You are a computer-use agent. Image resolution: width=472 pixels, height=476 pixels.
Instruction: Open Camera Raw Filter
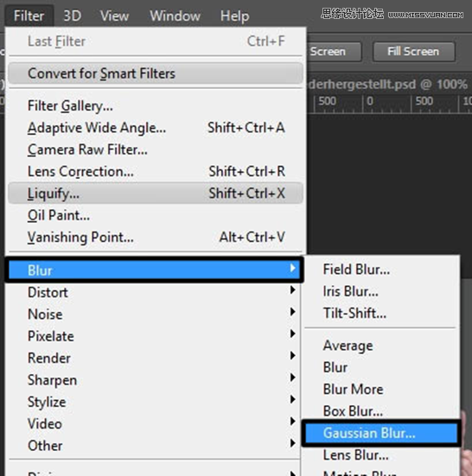[x=156, y=149]
